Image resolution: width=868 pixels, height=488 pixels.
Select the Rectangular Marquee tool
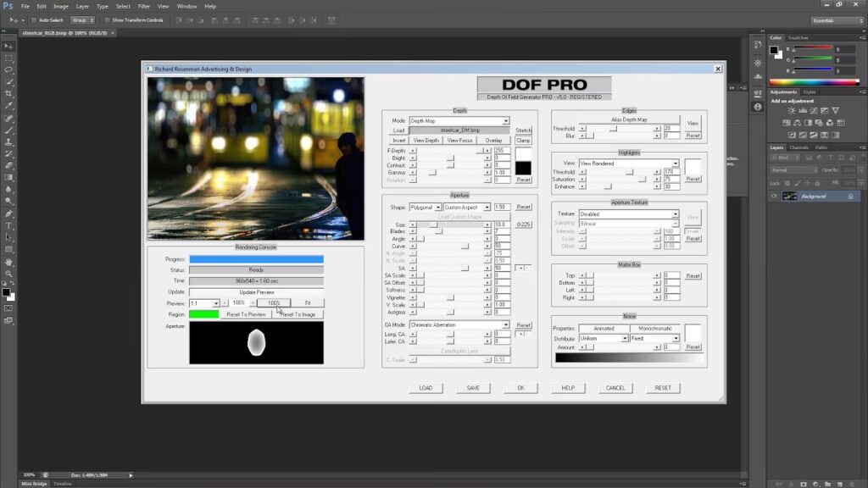pos(8,58)
